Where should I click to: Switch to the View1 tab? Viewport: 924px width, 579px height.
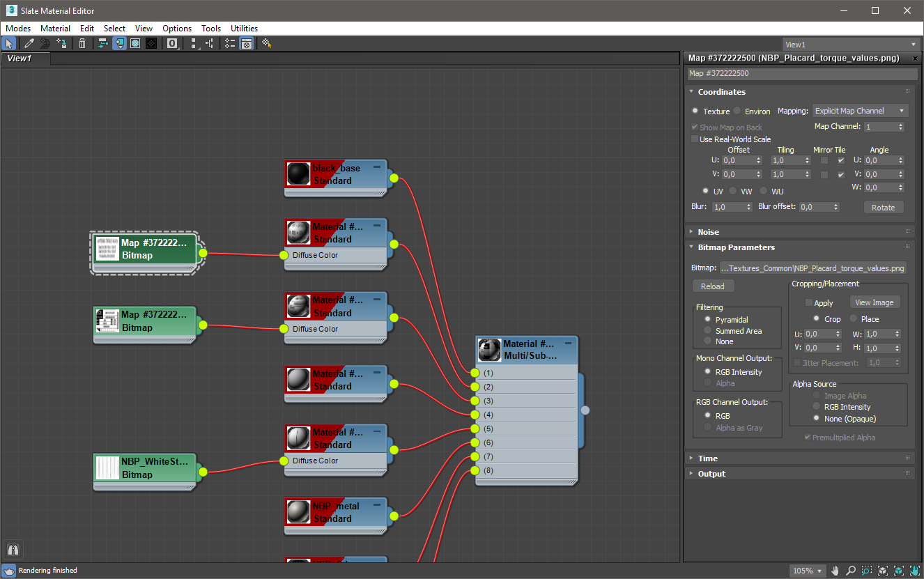coord(20,59)
